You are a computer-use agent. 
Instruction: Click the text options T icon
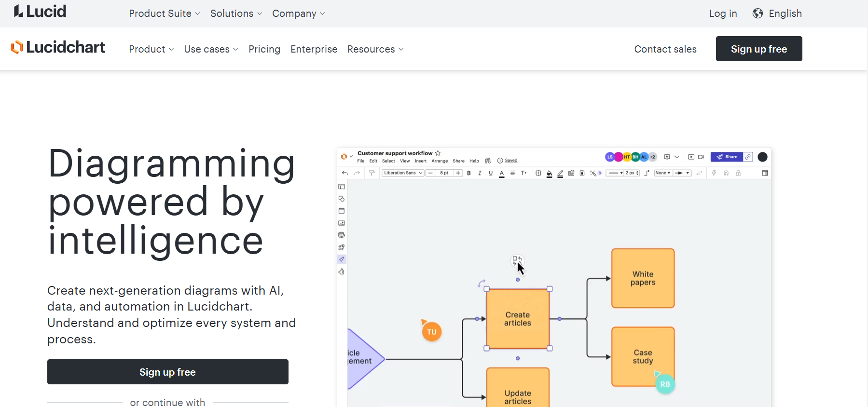pos(524,173)
